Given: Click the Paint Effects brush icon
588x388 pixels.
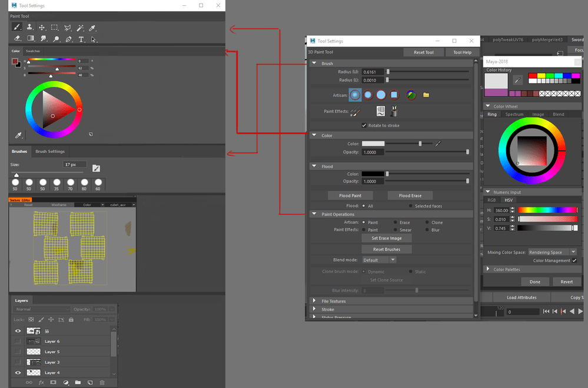Looking at the screenshot, I should (355, 111).
